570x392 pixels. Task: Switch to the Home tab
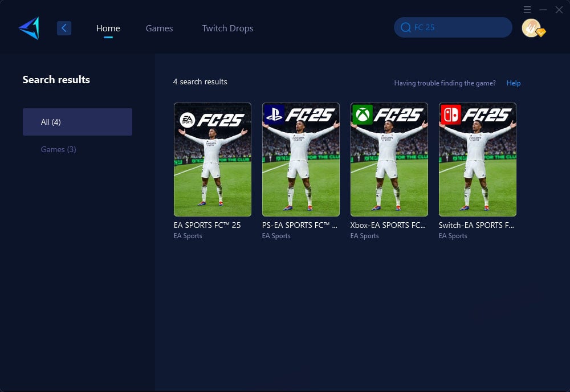[x=108, y=28]
